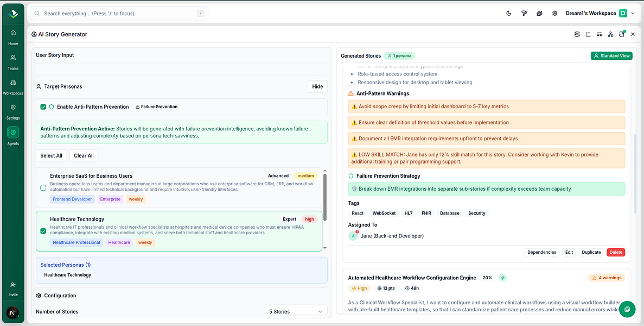Viewport: 644px width, 326px height.
Task: Open the Number of Stories dropdown
Action: (296, 311)
